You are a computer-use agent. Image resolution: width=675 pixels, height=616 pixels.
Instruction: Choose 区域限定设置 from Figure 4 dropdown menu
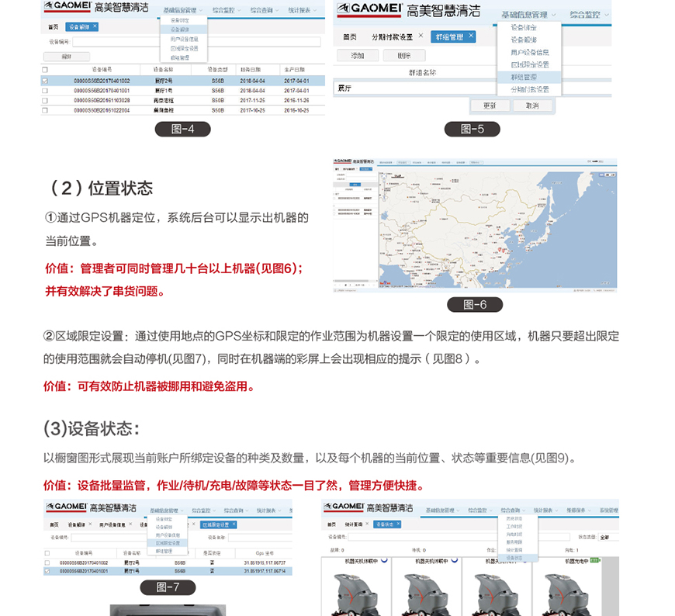184,48
